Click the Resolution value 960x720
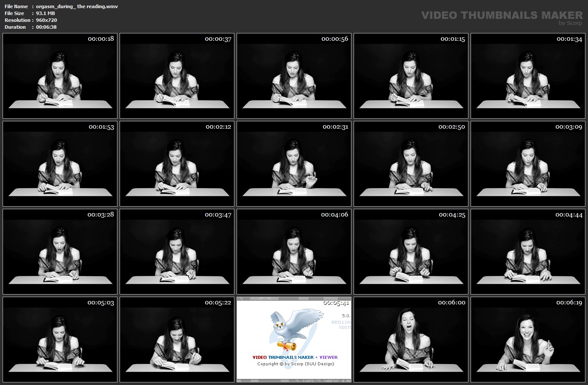Screen dimensions: 588x385 (46, 20)
